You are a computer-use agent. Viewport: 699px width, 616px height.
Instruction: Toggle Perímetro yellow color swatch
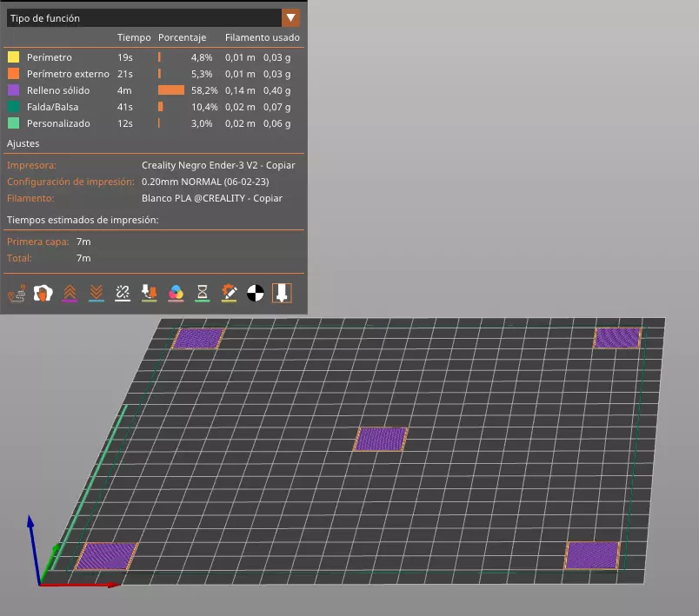pos(13,57)
